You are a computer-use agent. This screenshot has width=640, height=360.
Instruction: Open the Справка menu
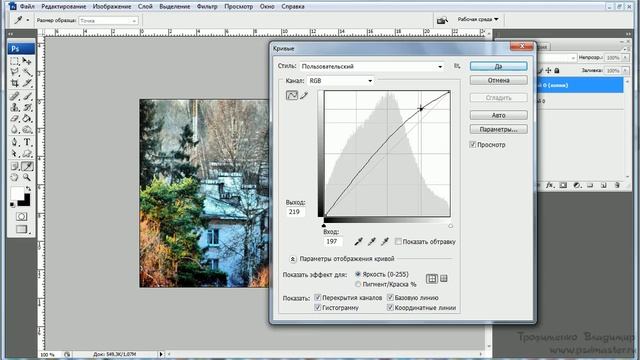click(293, 7)
